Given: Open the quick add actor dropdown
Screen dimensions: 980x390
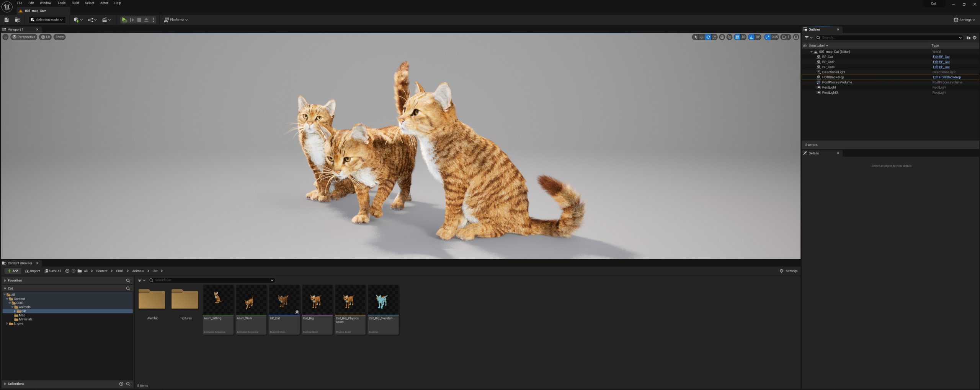Looking at the screenshot, I should pyautogui.click(x=78, y=20).
